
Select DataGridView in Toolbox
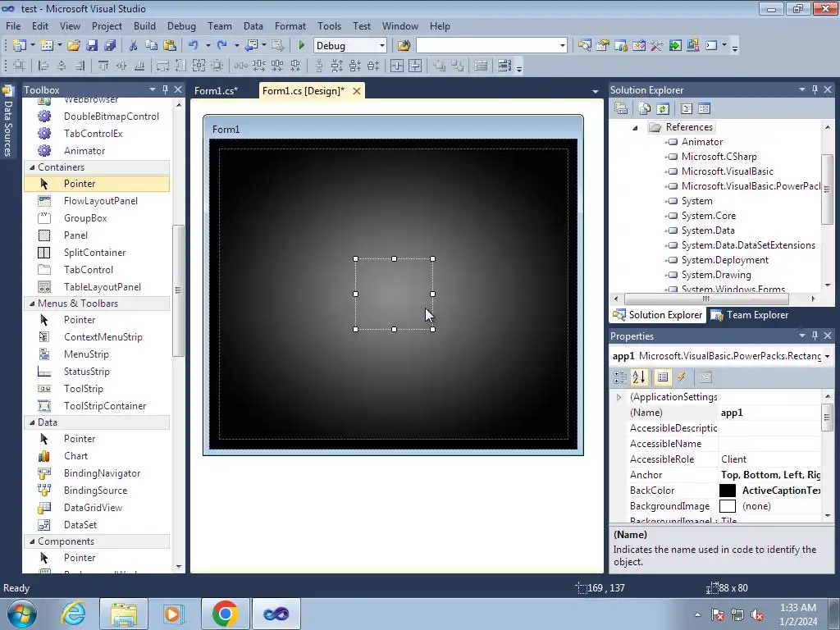(97, 507)
